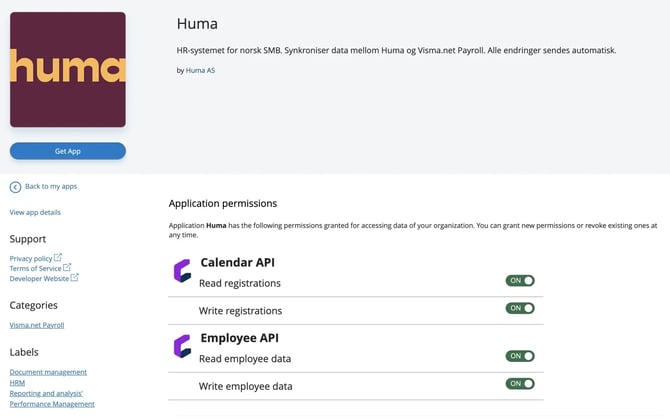Click the Write employee data label

[246, 386]
